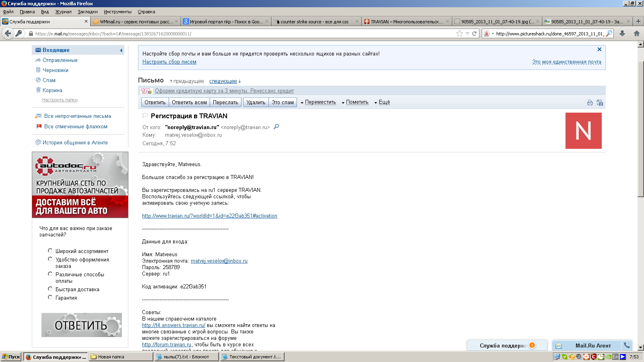The height and width of the screenshot is (362, 644).
Task: Switch to the TRAVIAN tab
Action: click(x=407, y=22)
